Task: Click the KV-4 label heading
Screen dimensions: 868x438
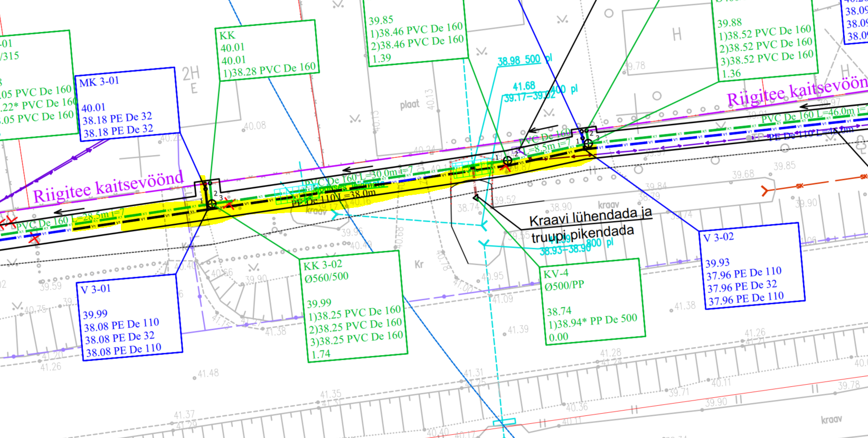Action: (x=556, y=273)
